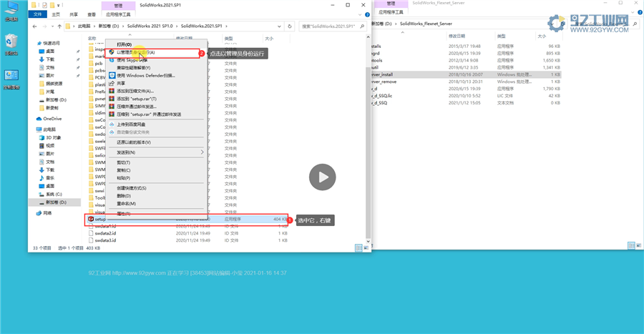Select 剪切(T) in context menu
The height and width of the screenshot is (334, 644).
click(x=123, y=162)
